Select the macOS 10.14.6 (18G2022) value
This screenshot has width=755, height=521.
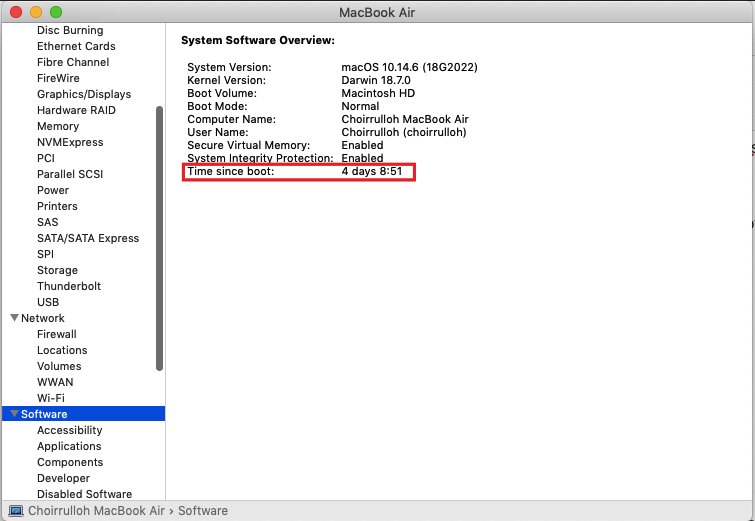pyautogui.click(x=409, y=67)
